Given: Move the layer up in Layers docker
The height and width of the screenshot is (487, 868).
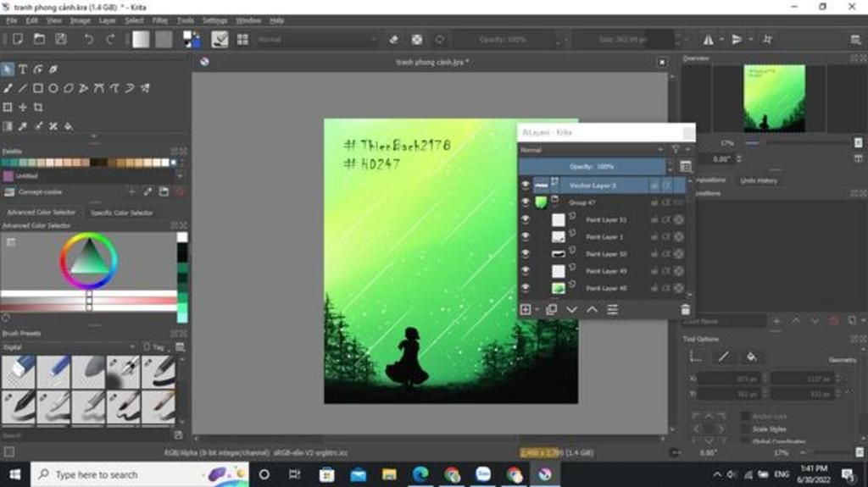Looking at the screenshot, I should pos(592,309).
